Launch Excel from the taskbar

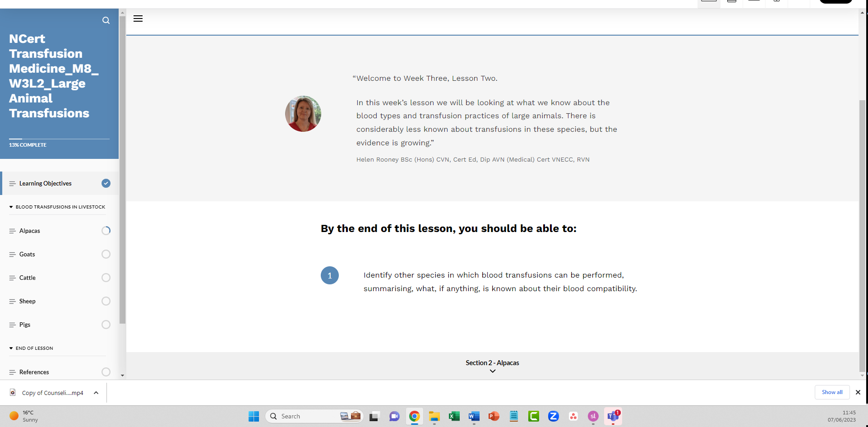pos(454,416)
